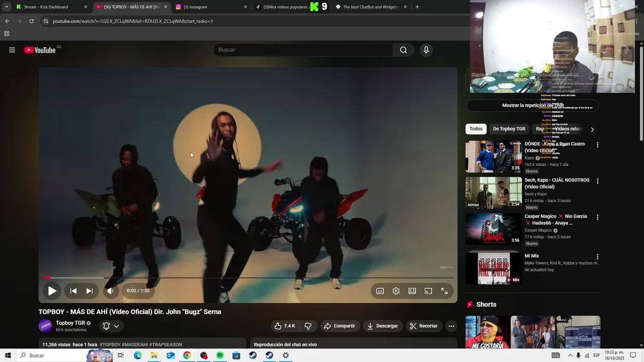Open File Explorer from the taskbar
This screenshot has height=362, width=644.
pos(154,355)
